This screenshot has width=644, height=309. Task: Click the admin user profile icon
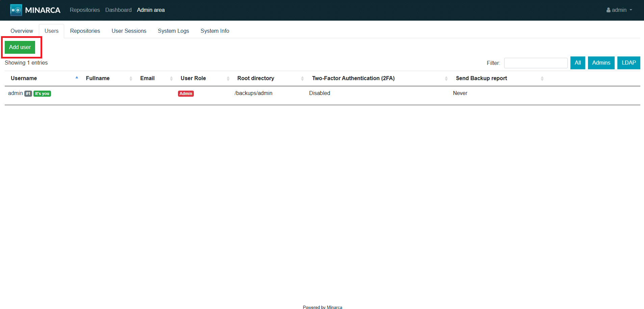(x=608, y=10)
